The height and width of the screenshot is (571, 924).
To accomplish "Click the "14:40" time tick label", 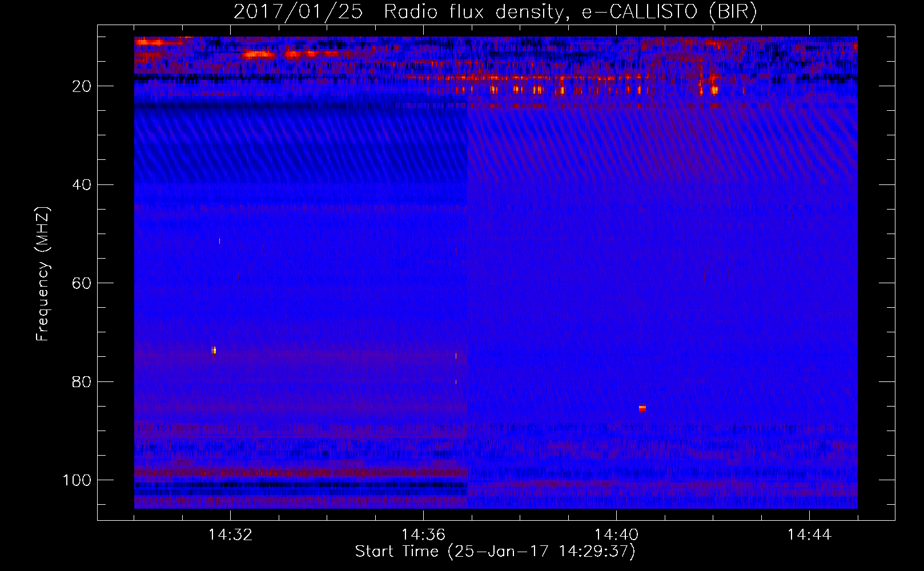I will [616, 535].
